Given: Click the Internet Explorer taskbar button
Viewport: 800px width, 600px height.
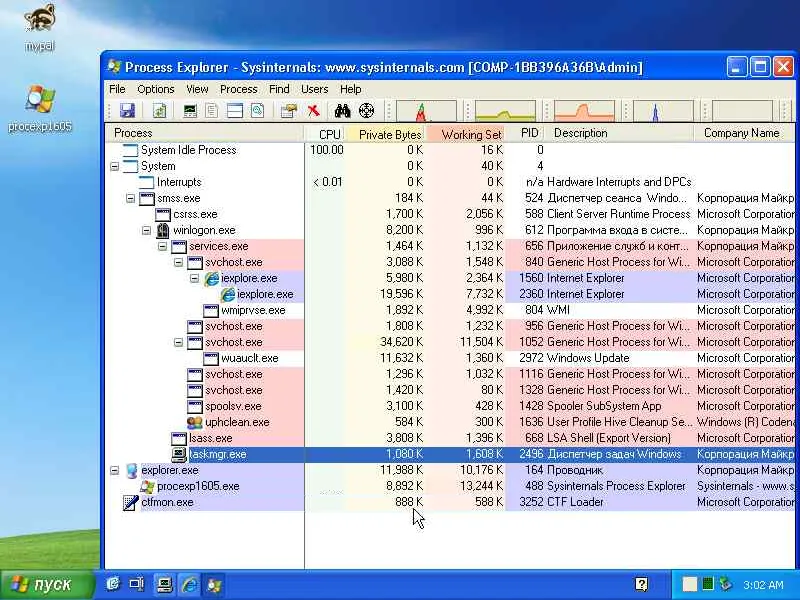Looking at the screenshot, I should click(189, 584).
